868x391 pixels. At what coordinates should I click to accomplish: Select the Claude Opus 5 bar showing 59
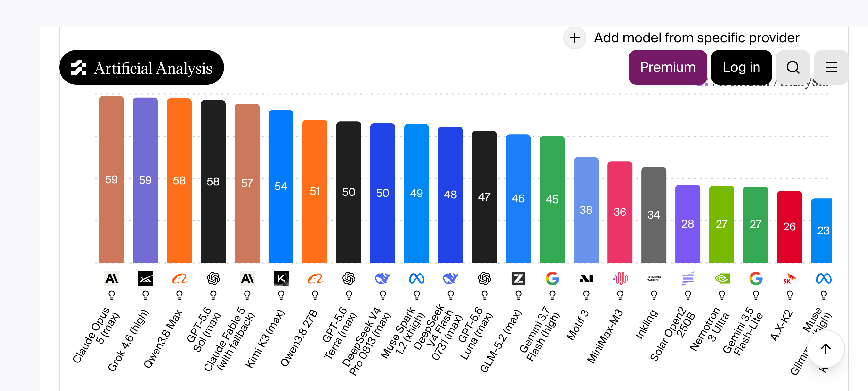point(111,180)
